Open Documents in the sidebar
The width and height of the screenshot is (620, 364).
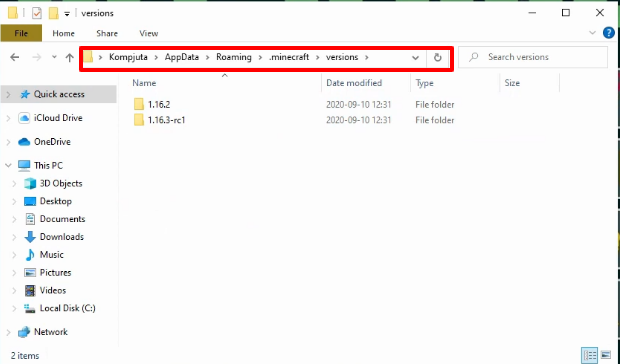coord(62,219)
